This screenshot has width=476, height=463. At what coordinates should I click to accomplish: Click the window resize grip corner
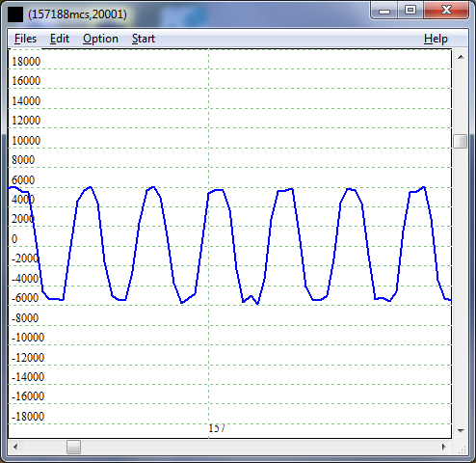(463, 449)
